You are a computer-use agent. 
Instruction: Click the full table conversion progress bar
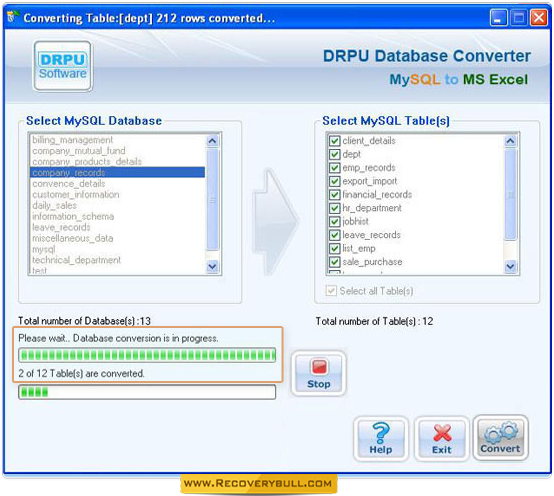[147, 355]
